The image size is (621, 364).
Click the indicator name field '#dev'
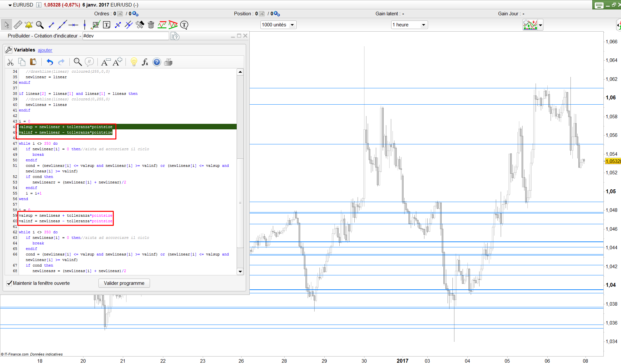126,36
